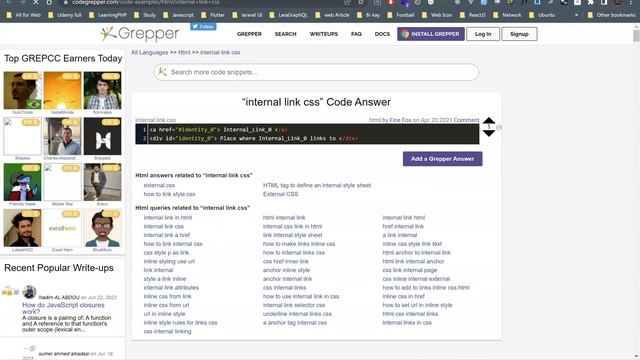Focus the Search more code snippets field
Image resolution: width=640 pixels, height=360 pixels.
316,72
